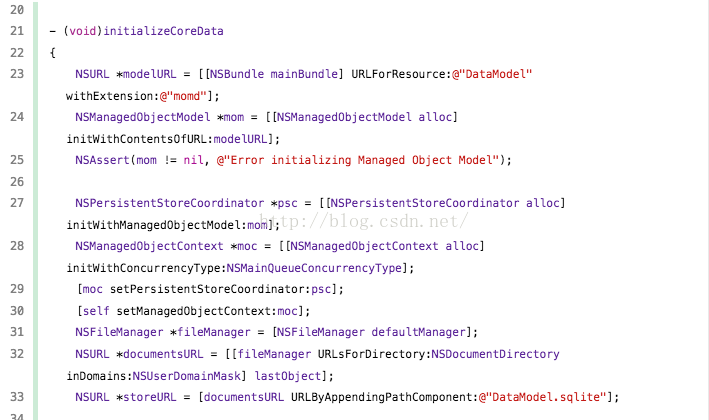Click line number 21 in the gutter
Image resolution: width=709 pixels, height=420 pixels.
pos(17,31)
